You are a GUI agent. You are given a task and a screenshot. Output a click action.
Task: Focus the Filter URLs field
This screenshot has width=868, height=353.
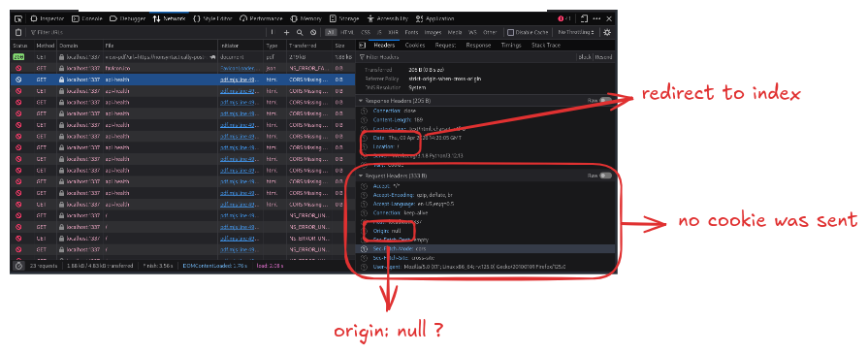coord(146,33)
